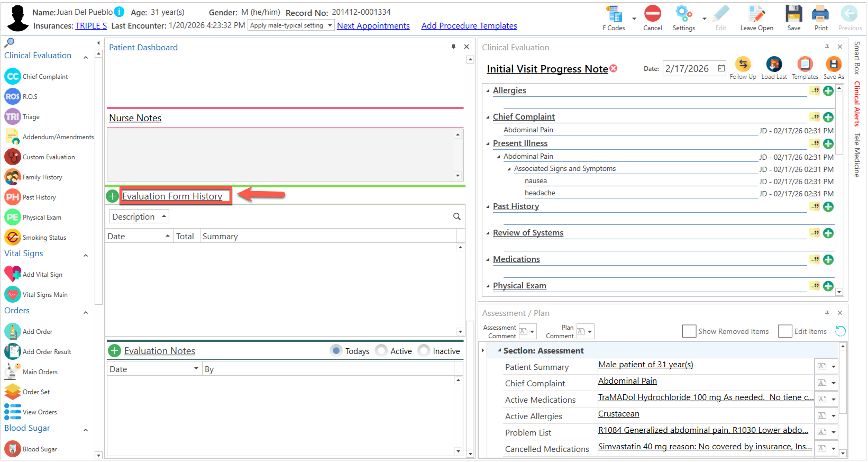Collapse the Vital Signs sidebar section

[x=86, y=255]
